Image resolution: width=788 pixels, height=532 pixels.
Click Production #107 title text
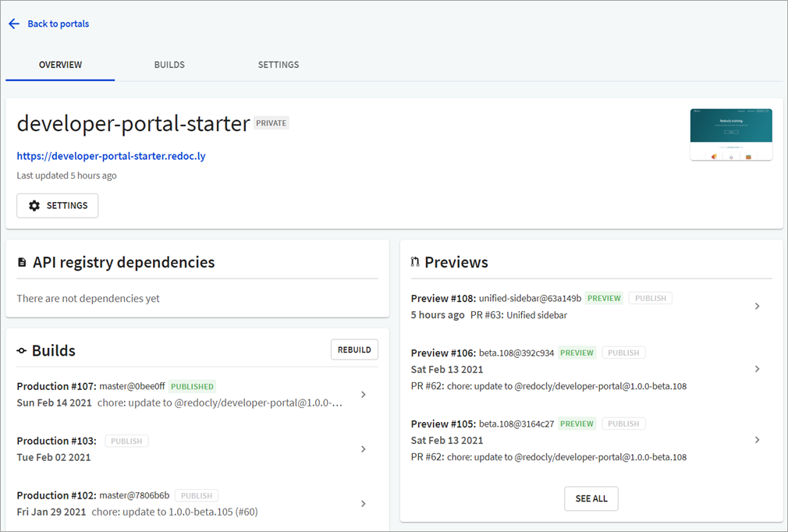tap(56, 386)
